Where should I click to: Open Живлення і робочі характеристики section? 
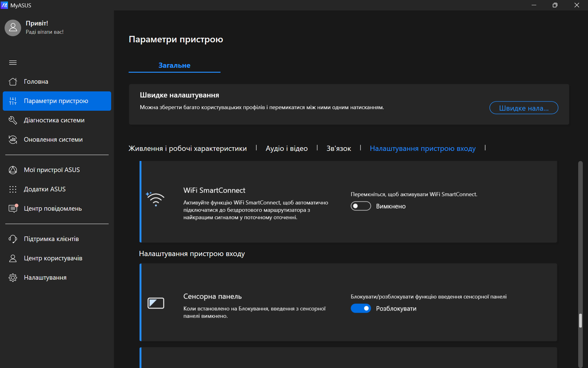187,148
